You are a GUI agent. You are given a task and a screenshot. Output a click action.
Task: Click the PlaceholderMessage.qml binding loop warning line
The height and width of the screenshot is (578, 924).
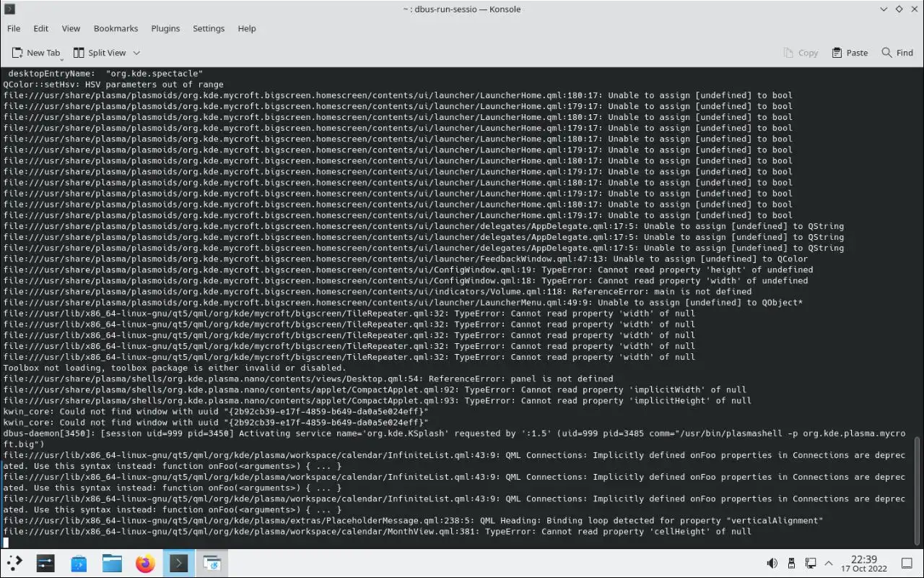coord(413,520)
